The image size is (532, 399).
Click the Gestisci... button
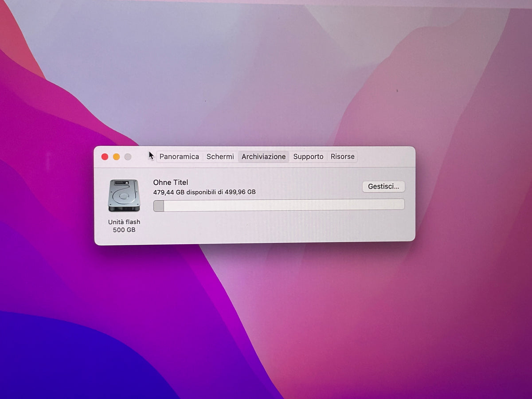(x=383, y=187)
